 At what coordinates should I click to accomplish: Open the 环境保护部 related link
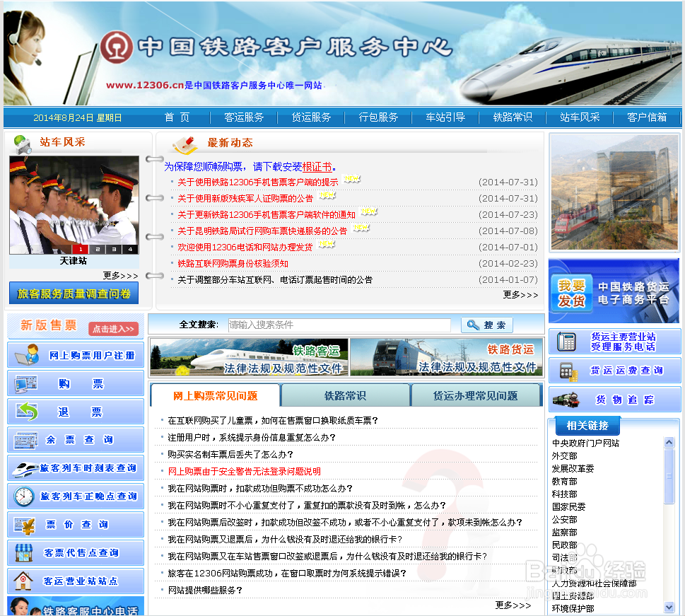point(573,608)
